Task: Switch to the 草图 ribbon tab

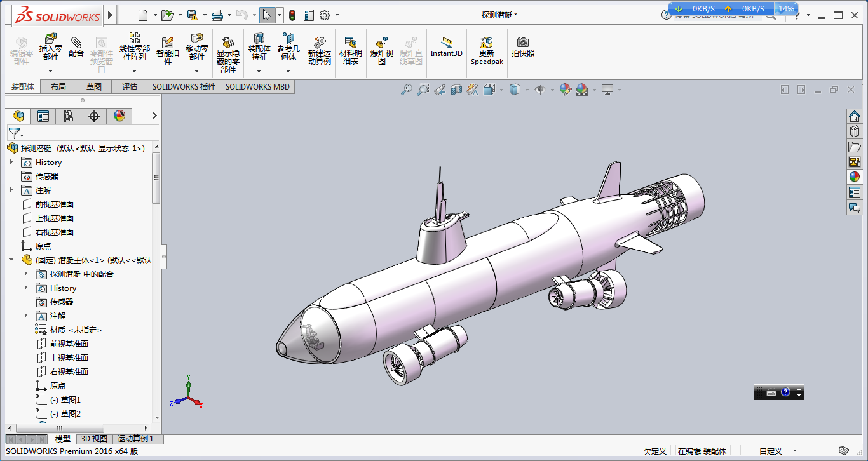Action: pos(94,87)
